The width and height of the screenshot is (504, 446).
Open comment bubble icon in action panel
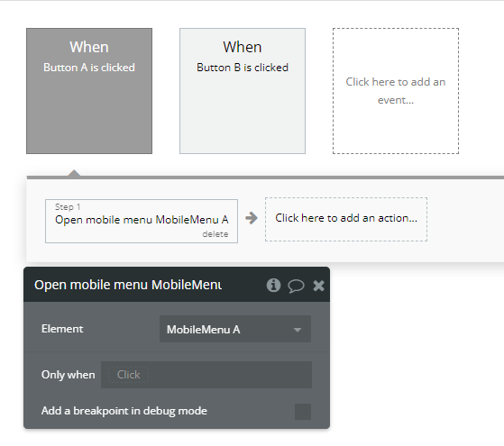[296, 286]
